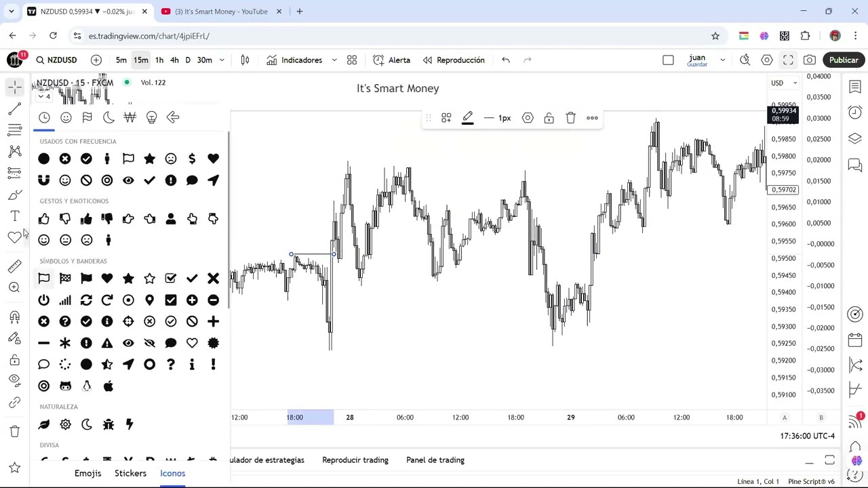Toggle lock all drawings
The width and height of the screenshot is (868, 488).
point(14,360)
